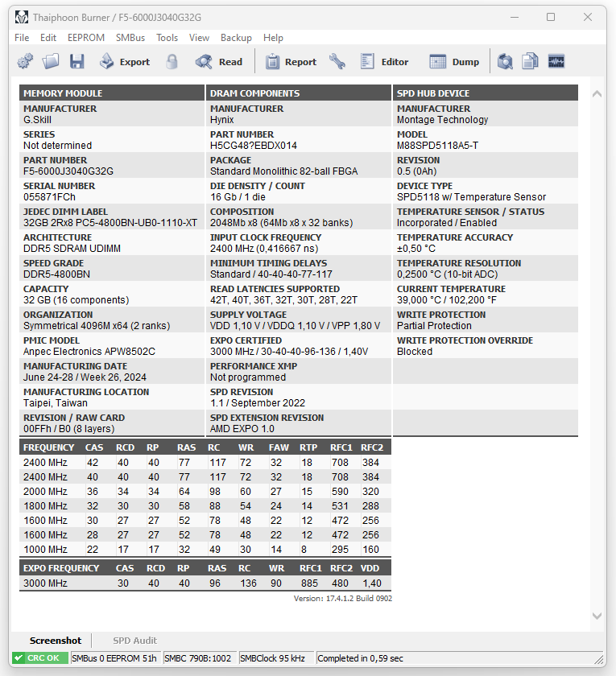Click the window resize grip corner
The width and height of the screenshot is (616, 676).
[599, 659]
